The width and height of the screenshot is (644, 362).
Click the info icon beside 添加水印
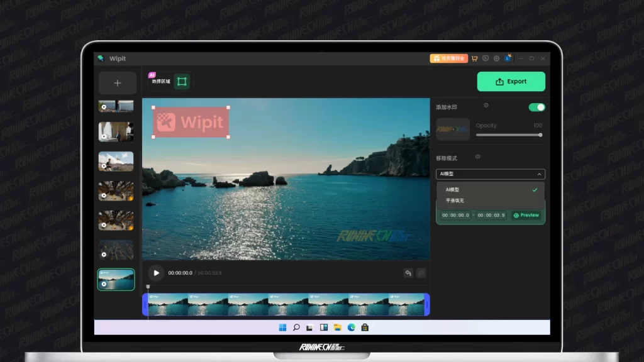(x=486, y=106)
